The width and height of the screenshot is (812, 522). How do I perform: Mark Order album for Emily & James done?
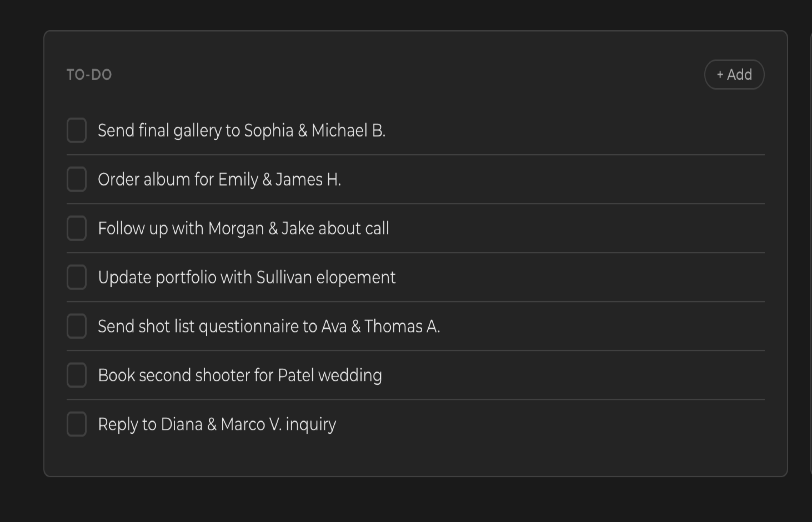pos(77,179)
